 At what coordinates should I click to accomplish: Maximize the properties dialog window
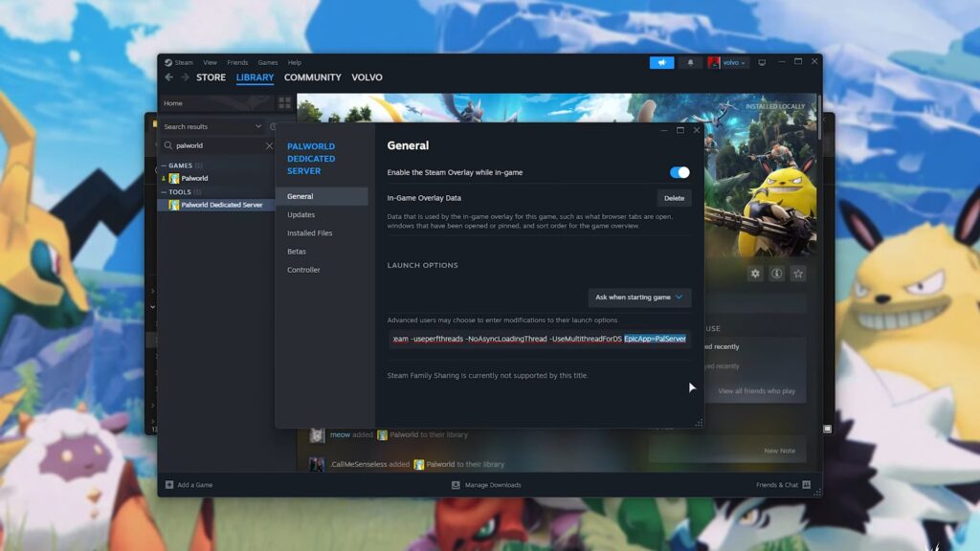click(x=680, y=130)
